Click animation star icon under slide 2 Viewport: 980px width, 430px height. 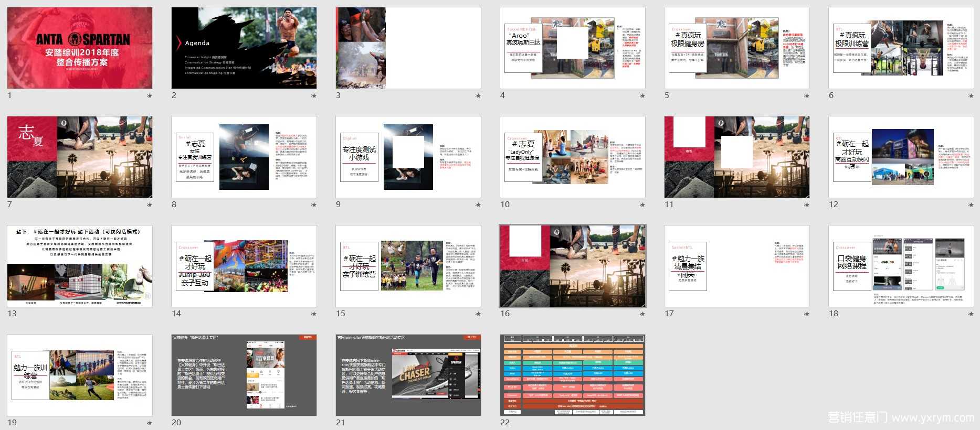(314, 95)
